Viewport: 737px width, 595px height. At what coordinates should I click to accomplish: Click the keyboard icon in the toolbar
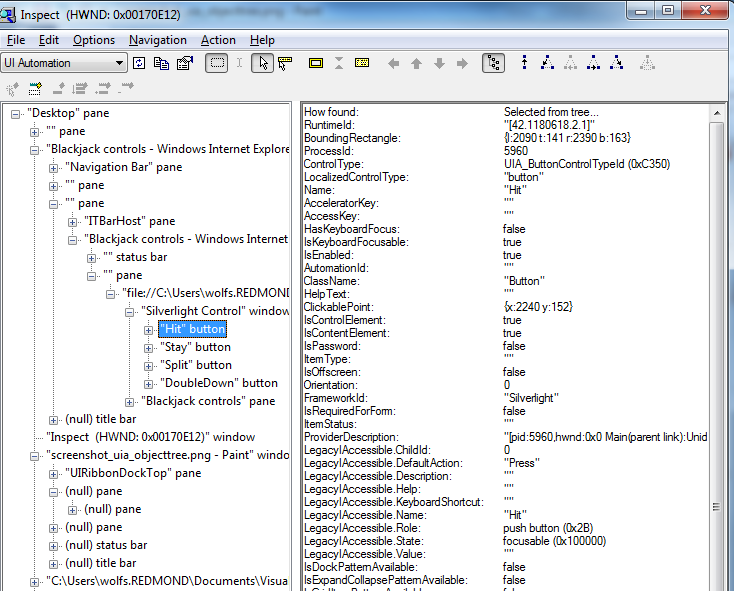coord(361,63)
